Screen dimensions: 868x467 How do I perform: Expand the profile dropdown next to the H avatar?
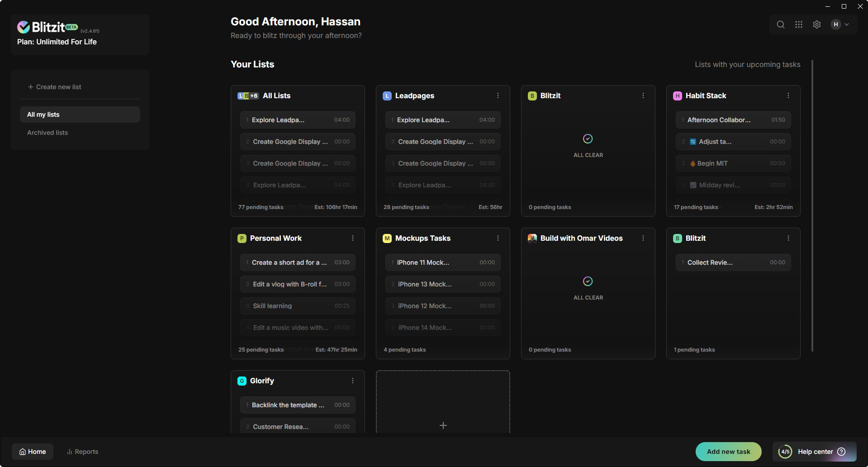tap(846, 24)
